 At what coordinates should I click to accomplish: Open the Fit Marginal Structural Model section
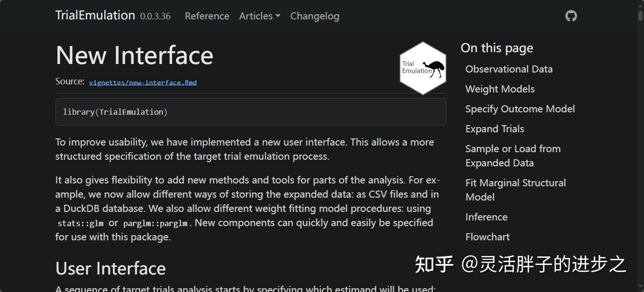click(515, 190)
